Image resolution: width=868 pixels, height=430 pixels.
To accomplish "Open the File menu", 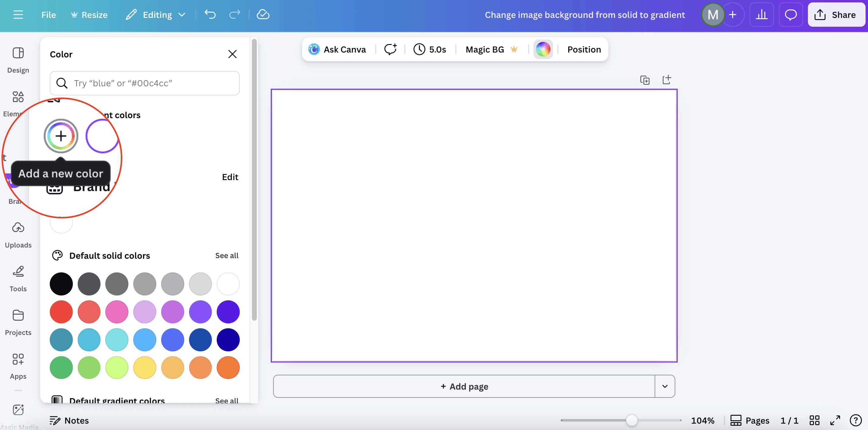I will pos(49,15).
